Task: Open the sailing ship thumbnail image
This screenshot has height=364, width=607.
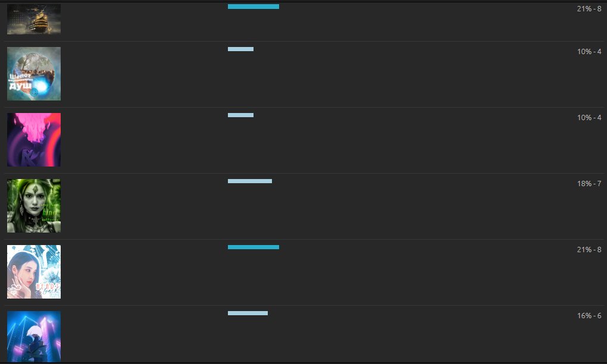Action: point(34,19)
